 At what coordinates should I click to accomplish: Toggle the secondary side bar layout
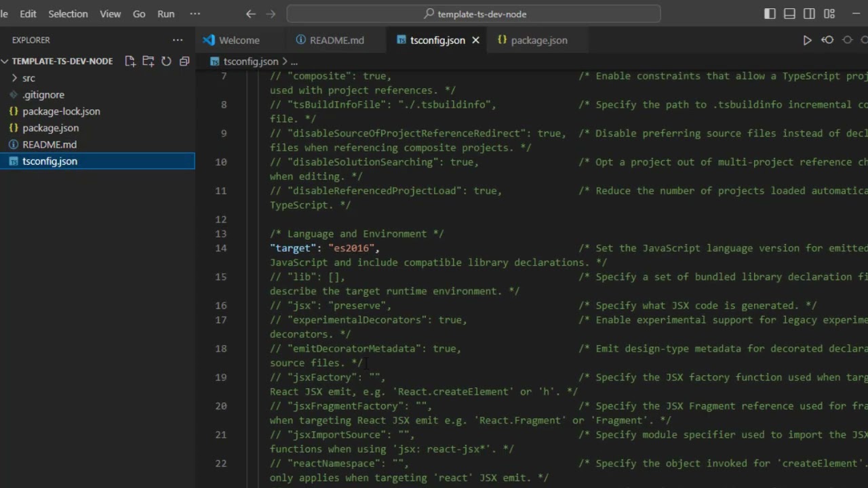click(x=809, y=14)
